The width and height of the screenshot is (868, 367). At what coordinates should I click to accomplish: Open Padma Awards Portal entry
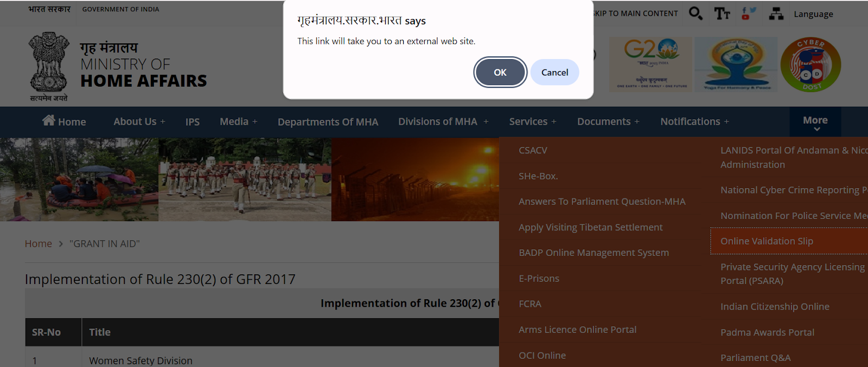(x=767, y=332)
